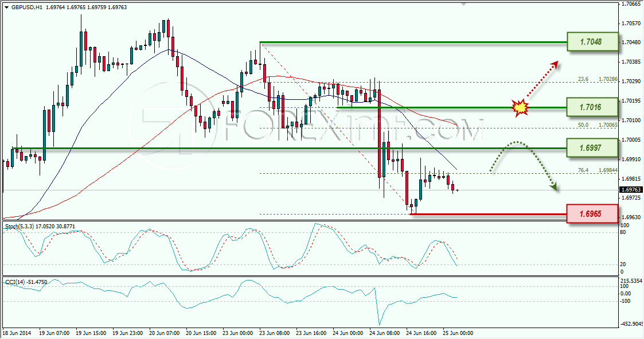
Task: Click the 24 Jun 00:00 time label
Action: pos(348,333)
